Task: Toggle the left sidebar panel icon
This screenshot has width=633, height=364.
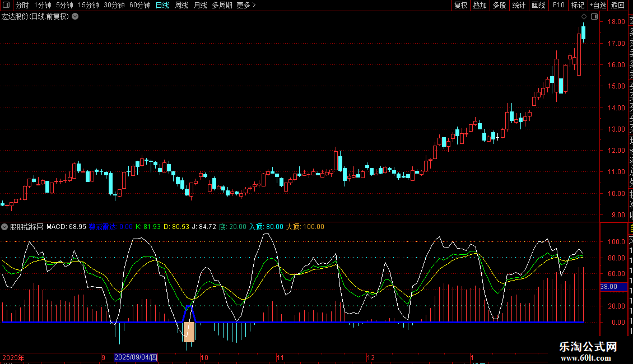Action: click(x=6, y=6)
